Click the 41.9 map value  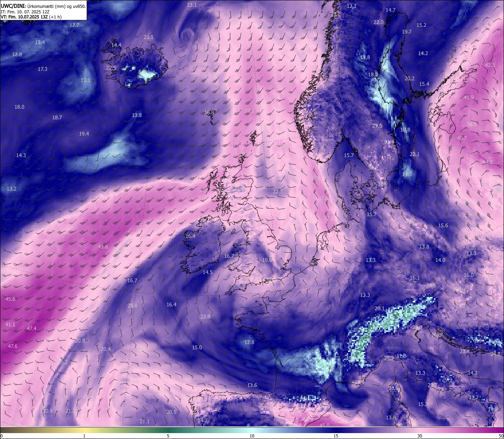coord(469,97)
